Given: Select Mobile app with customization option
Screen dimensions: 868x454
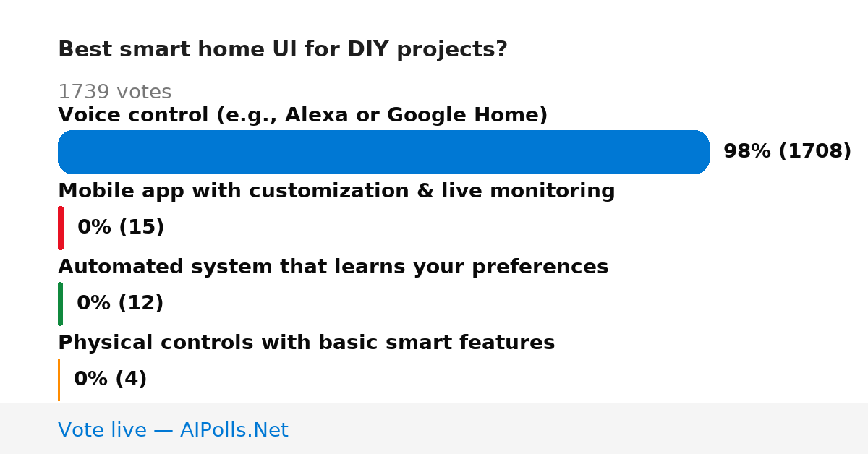Looking at the screenshot, I should [x=336, y=191].
